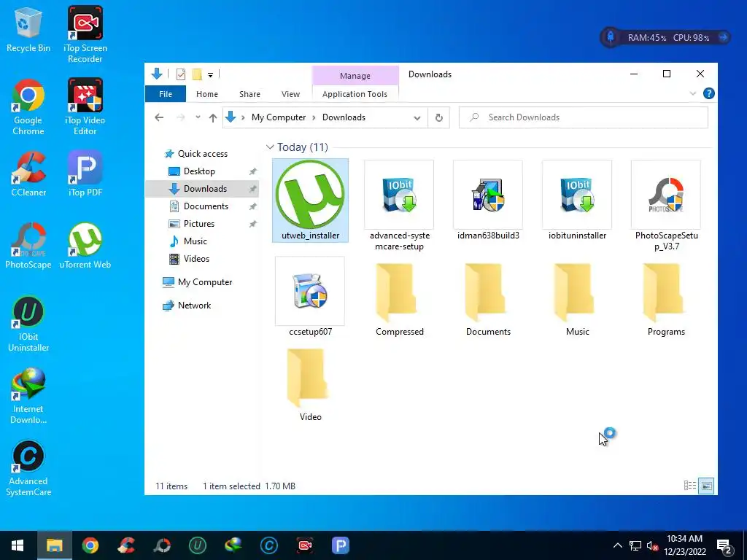Select the PhotoScape desktop shortcut
Viewport: 747px width, 560px height.
tap(28, 246)
